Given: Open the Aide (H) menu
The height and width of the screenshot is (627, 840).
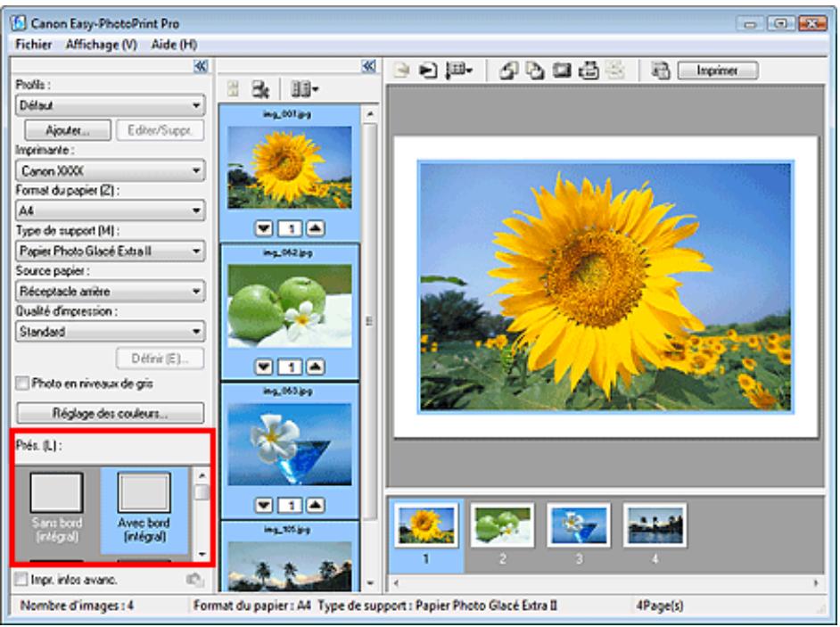Looking at the screenshot, I should (174, 45).
